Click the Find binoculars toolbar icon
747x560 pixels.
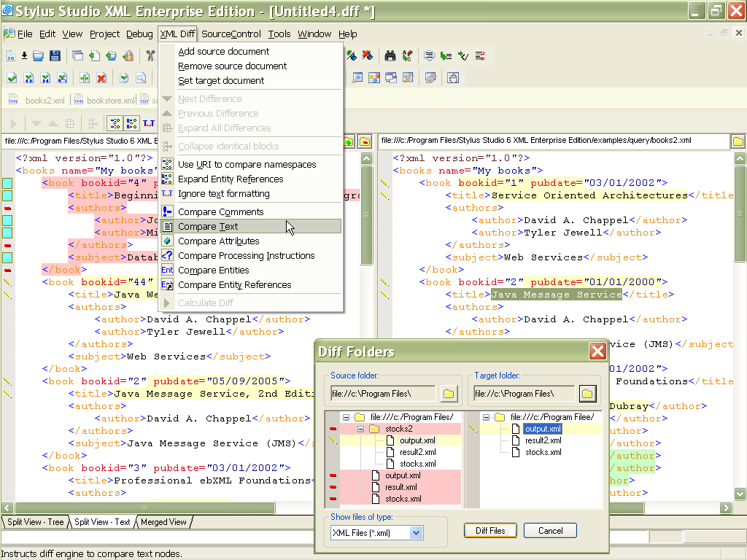tap(390, 56)
